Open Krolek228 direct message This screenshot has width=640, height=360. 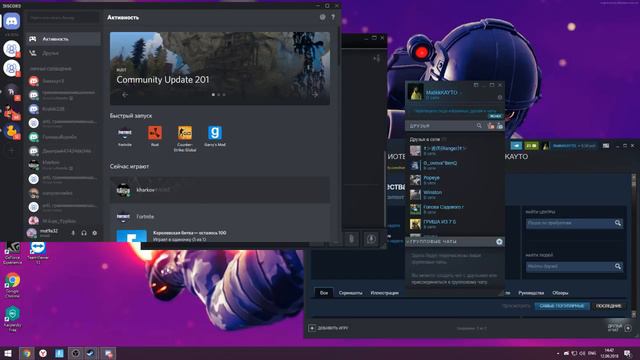[63, 109]
